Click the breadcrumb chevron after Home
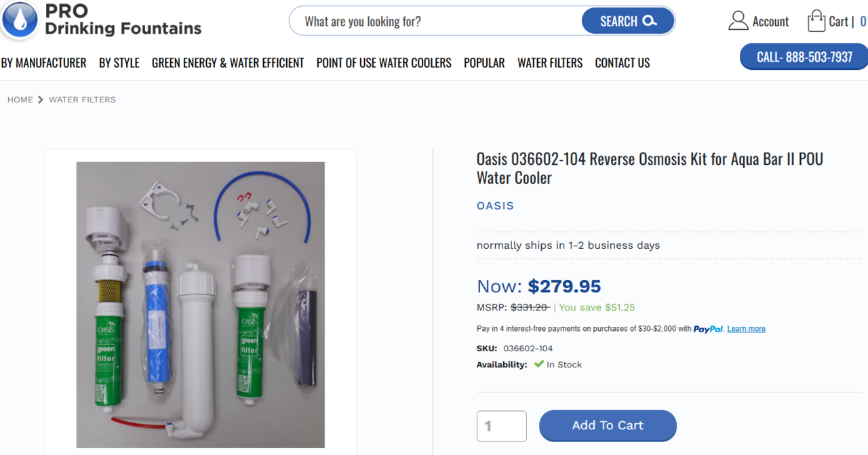 41,100
